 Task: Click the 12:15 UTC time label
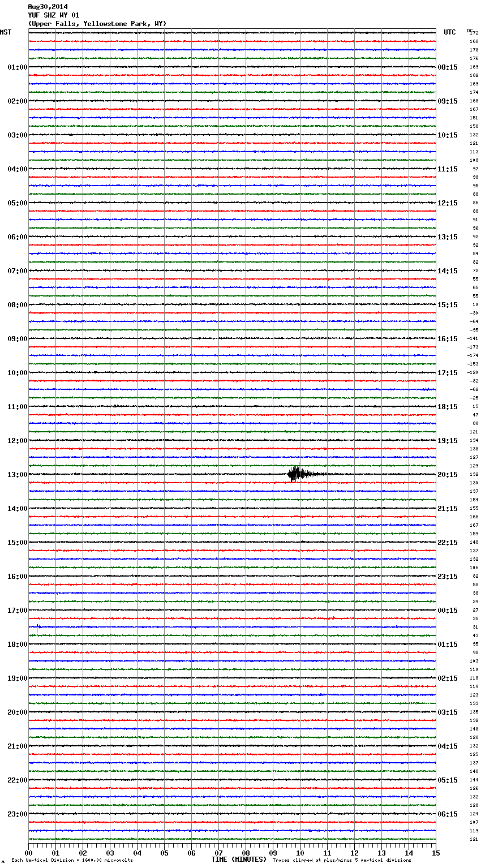[448, 203]
